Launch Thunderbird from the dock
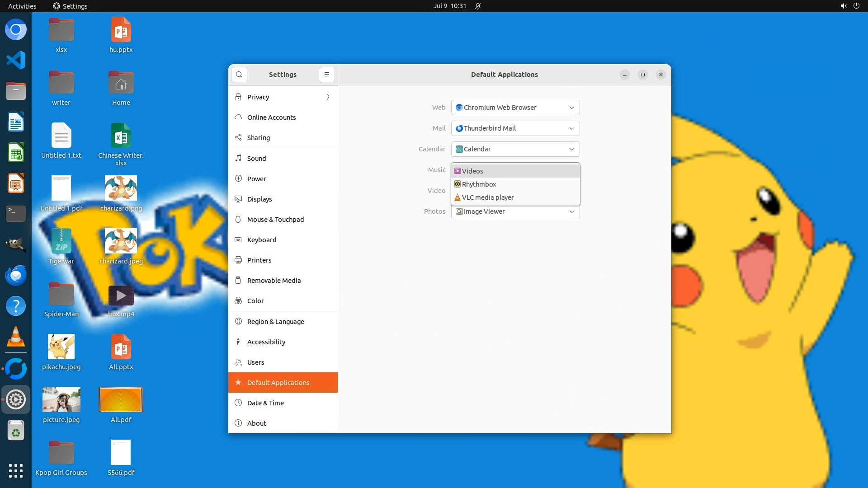The image size is (868, 488). click(16, 275)
